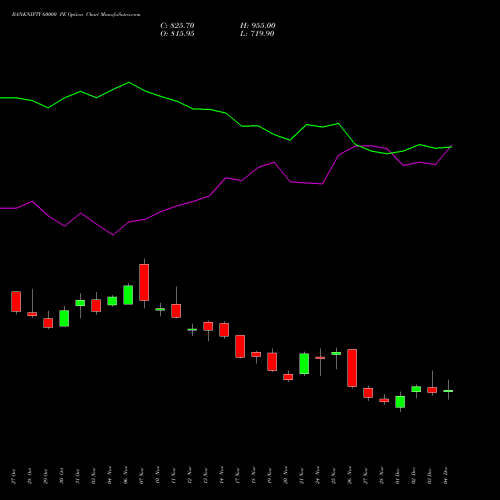Image resolution: width=500 pixels, height=500 pixels.
Task: Click the high value H: 955.00
Action: point(258,26)
